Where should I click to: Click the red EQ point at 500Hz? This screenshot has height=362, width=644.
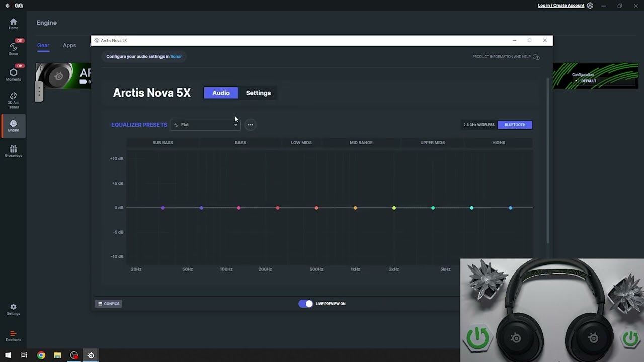[316, 208]
